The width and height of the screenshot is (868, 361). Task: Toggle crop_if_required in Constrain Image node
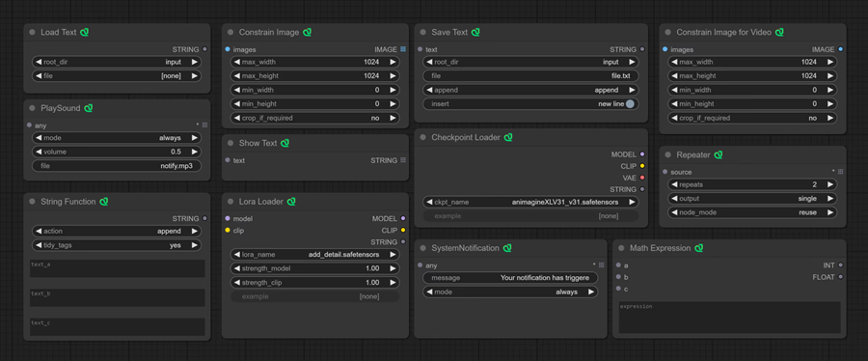tap(315, 118)
